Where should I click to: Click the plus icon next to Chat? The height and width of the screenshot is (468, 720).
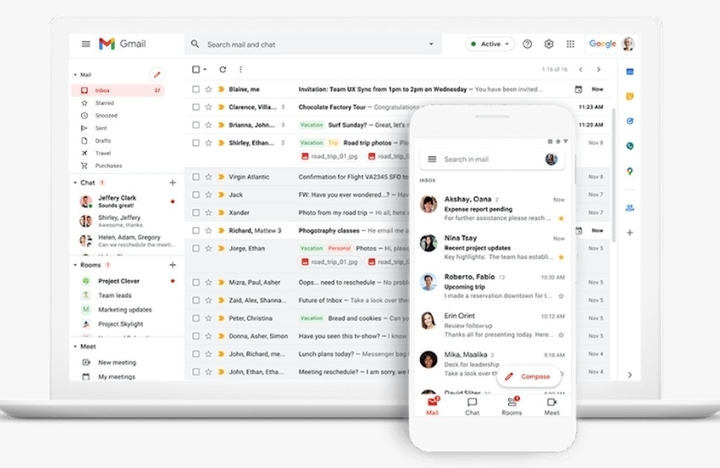(x=173, y=183)
